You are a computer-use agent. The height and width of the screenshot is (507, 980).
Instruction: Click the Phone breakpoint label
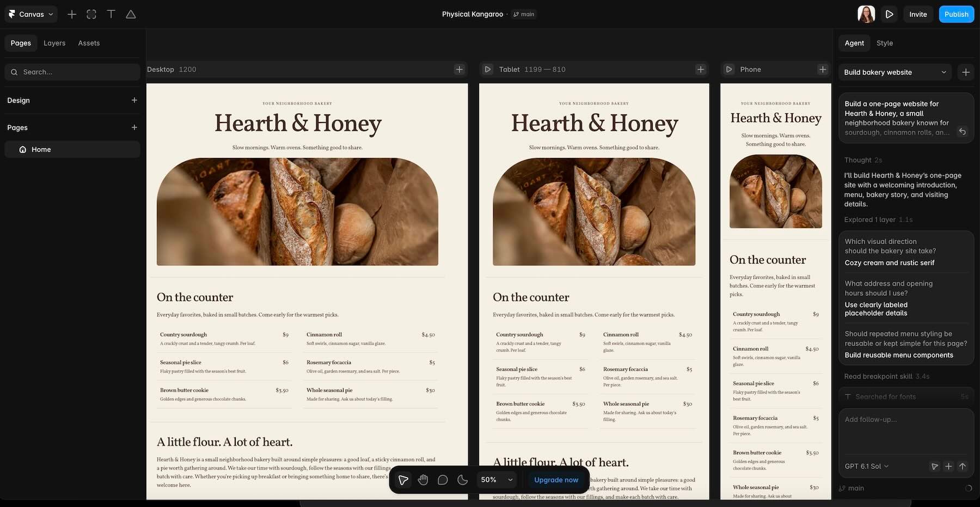(x=750, y=69)
